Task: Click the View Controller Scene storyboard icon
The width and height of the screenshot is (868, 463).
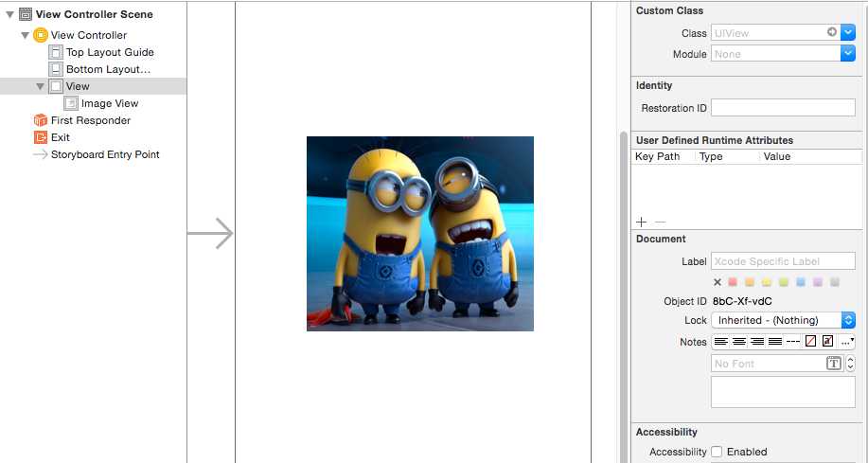Action: (x=26, y=14)
